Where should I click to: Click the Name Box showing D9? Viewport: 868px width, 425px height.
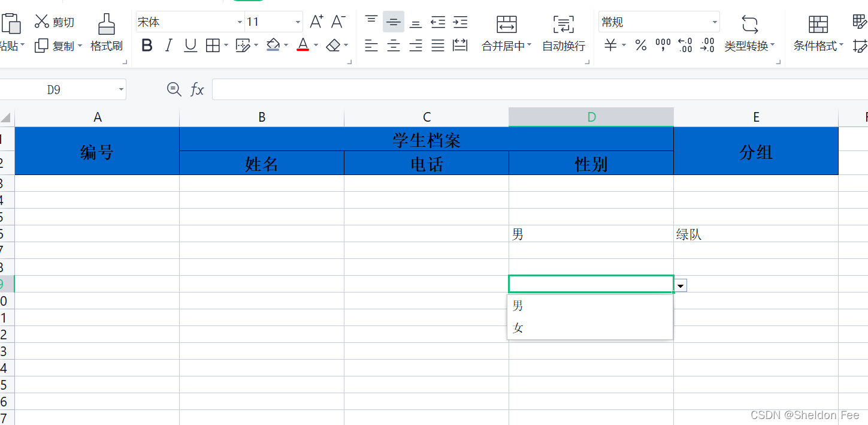(x=54, y=90)
